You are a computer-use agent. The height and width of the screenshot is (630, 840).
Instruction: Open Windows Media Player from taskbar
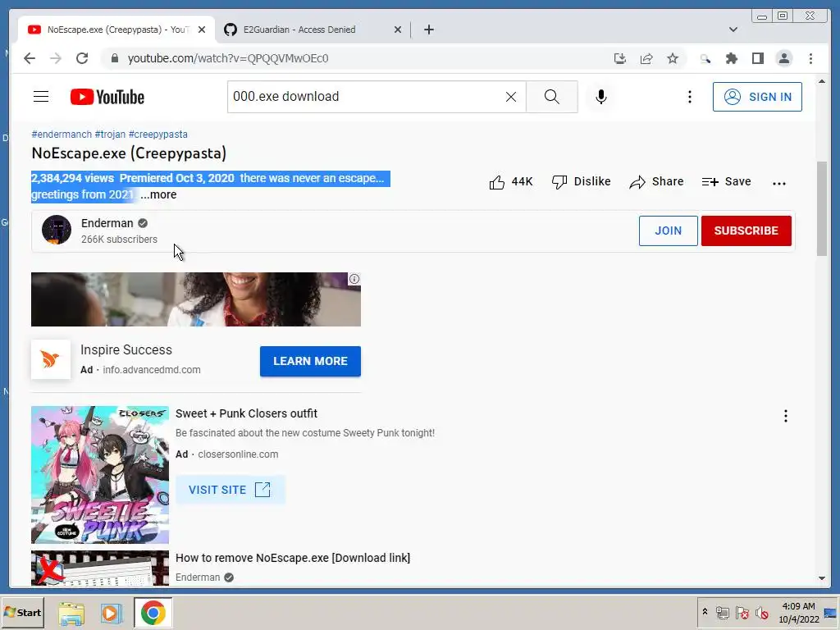pos(112,614)
